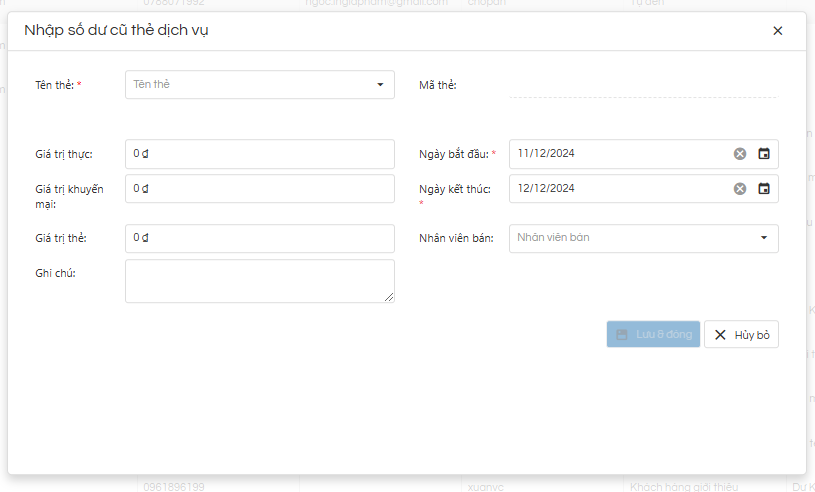815x492 pixels.
Task: Click the Ngày bắt đầu date text 11/12/2024
Action: click(547, 154)
